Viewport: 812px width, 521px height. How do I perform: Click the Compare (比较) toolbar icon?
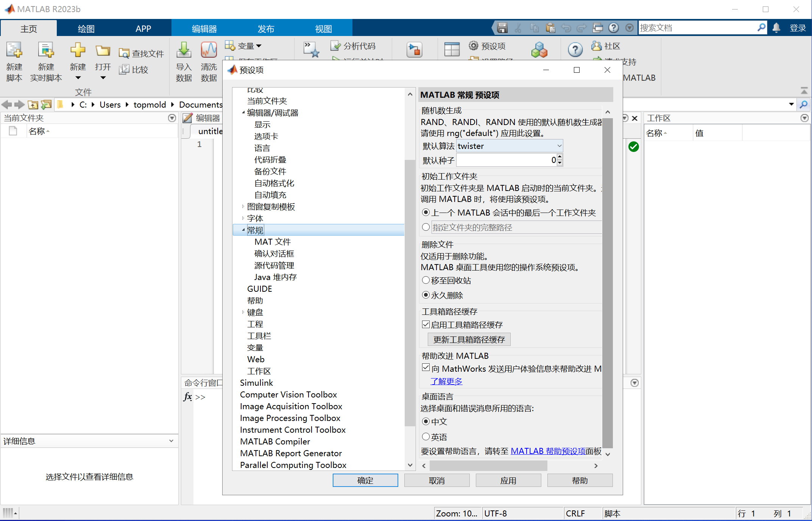(x=124, y=69)
